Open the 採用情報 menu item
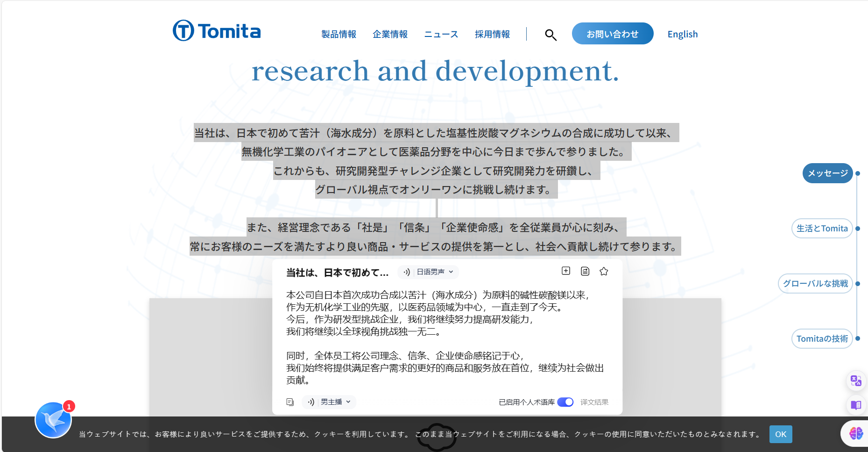 (492, 34)
